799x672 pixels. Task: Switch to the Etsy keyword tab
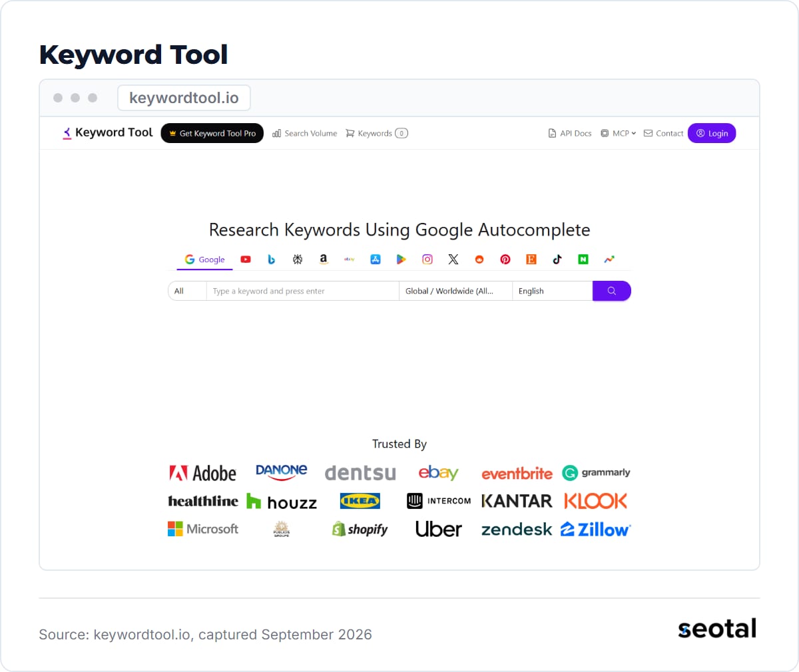[531, 259]
